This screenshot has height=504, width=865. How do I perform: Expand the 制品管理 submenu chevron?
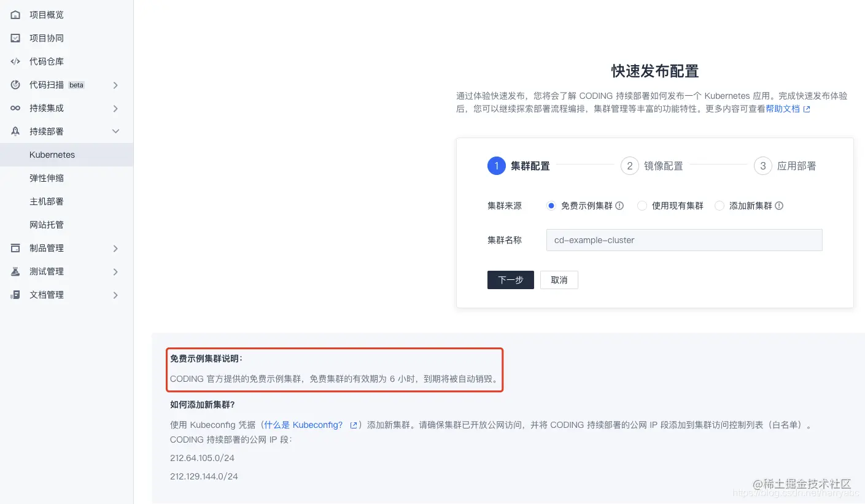coord(115,248)
